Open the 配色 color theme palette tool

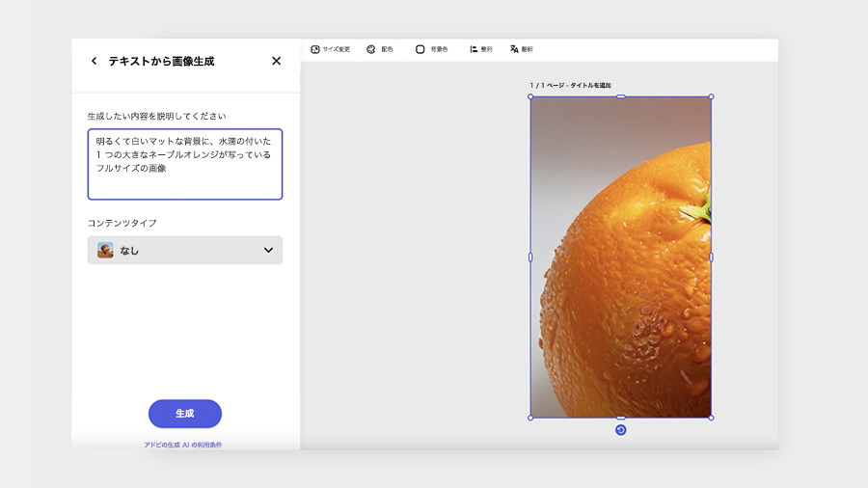(380, 49)
